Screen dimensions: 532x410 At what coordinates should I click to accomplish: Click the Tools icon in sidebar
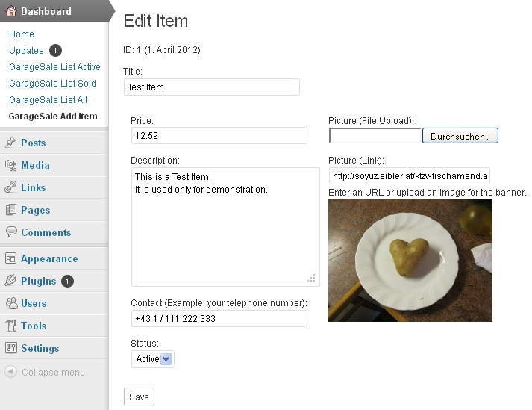(x=11, y=326)
